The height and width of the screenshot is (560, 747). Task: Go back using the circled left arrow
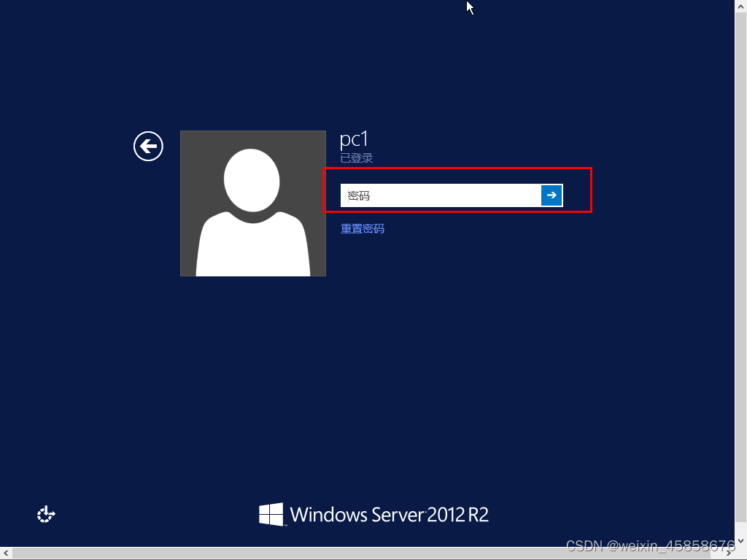[148, 146]
